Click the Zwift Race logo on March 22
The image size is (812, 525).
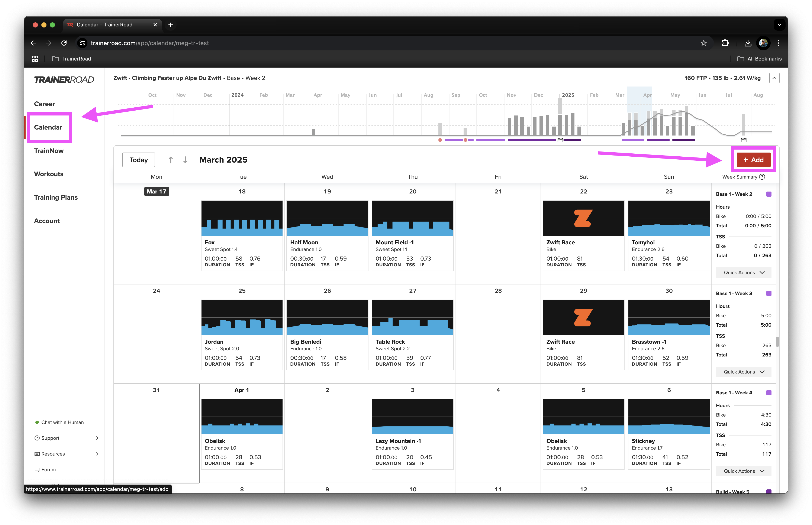(x=583, y=218)
